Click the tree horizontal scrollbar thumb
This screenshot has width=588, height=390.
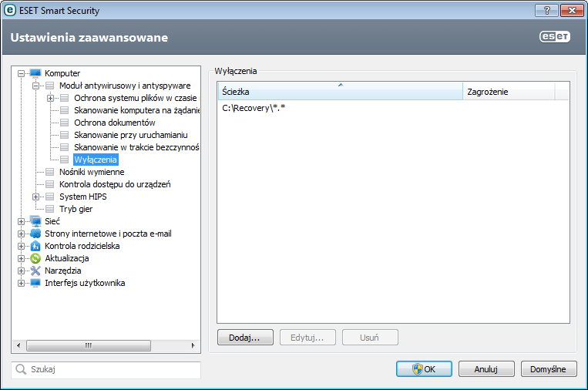click(x=89, y=345)
